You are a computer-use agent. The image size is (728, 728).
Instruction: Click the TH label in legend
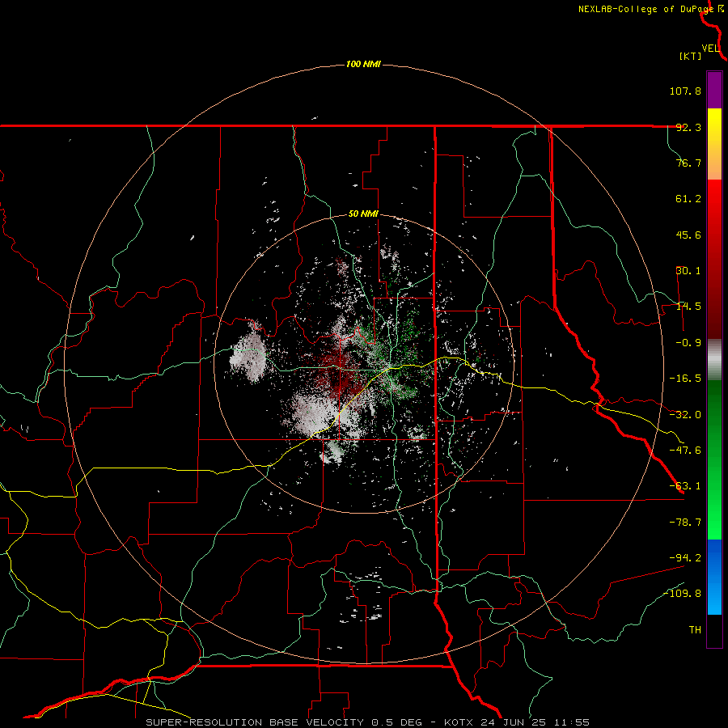[x=695, y=630]
